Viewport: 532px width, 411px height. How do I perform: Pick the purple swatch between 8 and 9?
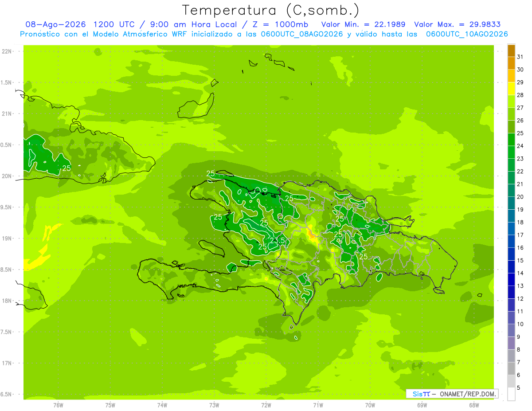tap(511, 343)
